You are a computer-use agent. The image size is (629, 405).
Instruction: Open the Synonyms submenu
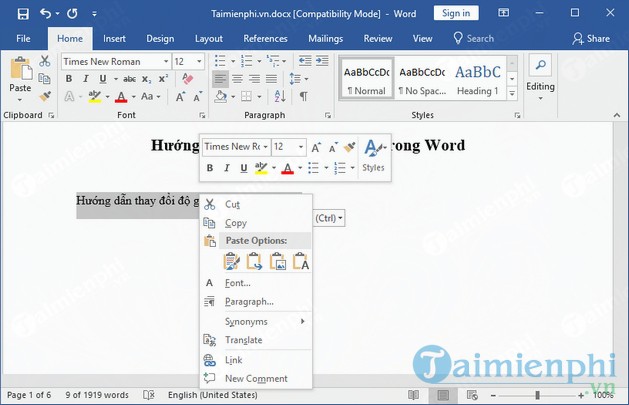257,322
